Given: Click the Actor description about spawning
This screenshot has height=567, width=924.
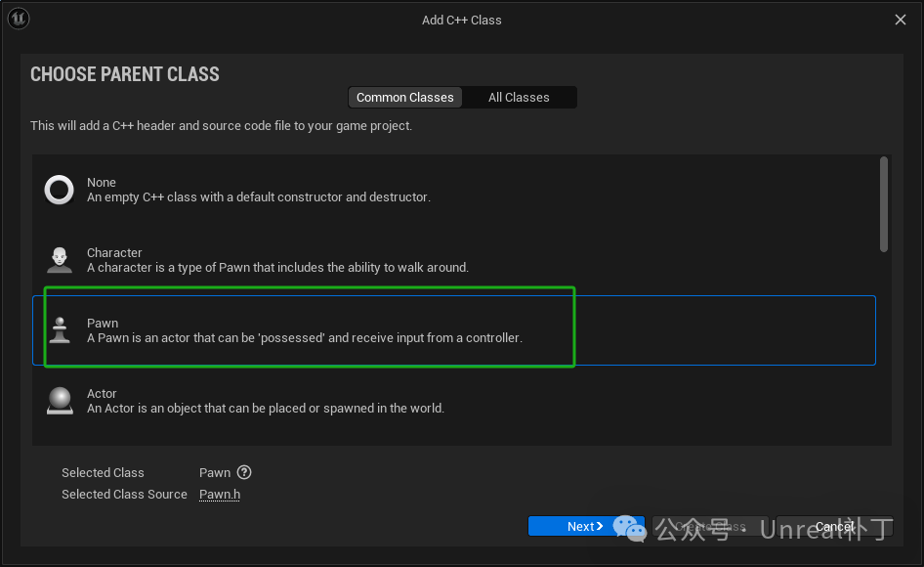Looking at the screenshot, I should click(266, 409).
